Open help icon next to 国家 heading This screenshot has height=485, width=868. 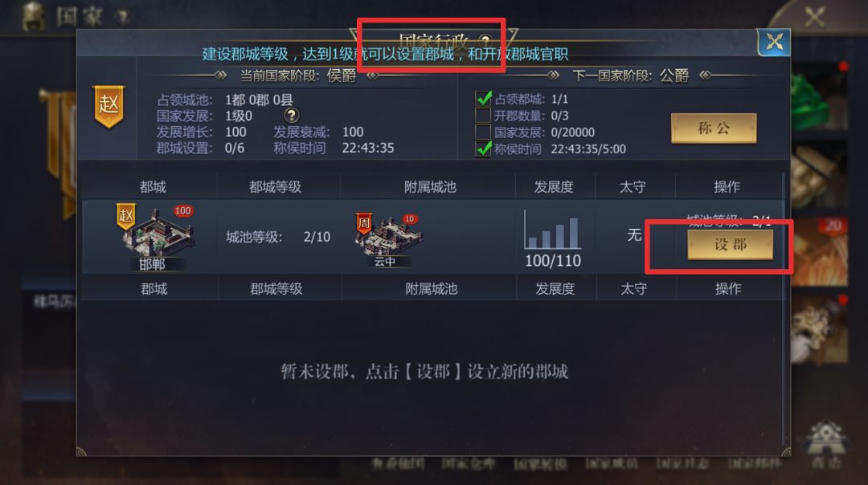pos(123,17)
